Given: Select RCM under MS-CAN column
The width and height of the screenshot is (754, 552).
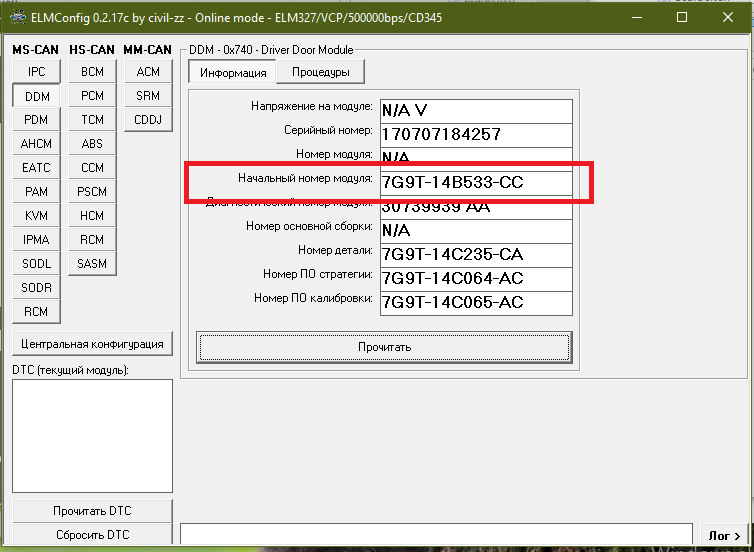Looking at the screenshot, I should pos(37,312).
